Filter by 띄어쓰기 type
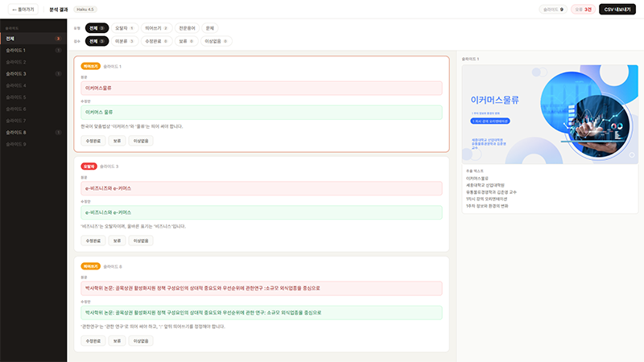The image size is (644, 362). 156,28
